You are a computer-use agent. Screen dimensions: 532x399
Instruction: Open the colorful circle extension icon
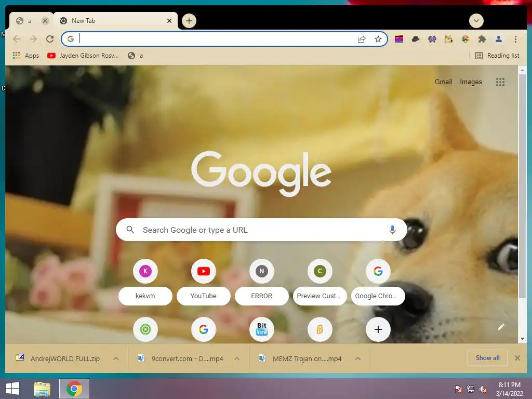point(465,39)
